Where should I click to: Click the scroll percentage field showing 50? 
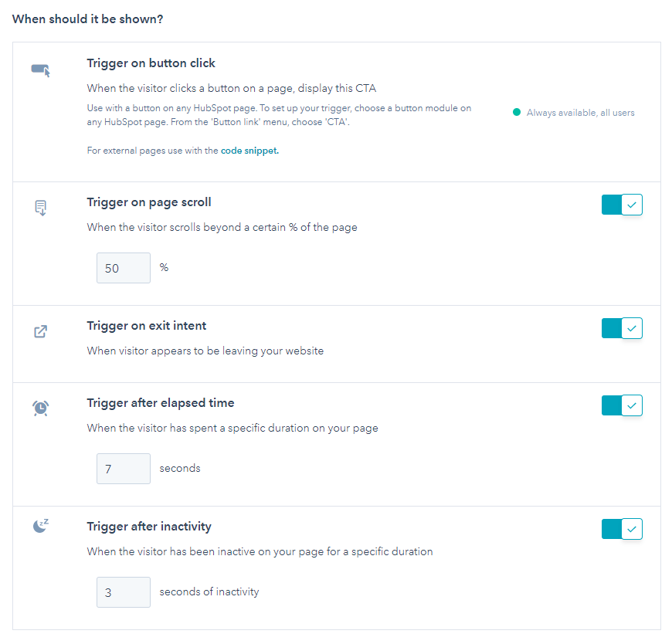click(124, 268)
